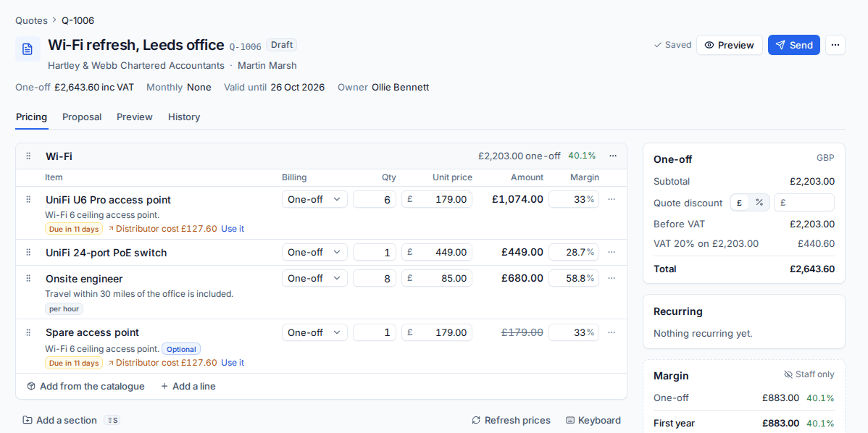Open billing dropdown for UniFi U6 Pro access point

[x=314, y=199]
